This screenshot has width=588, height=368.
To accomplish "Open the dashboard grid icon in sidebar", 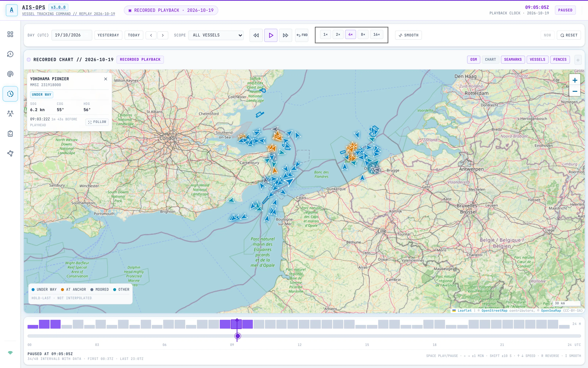I will pyautogui.click(x=10, y=34).
